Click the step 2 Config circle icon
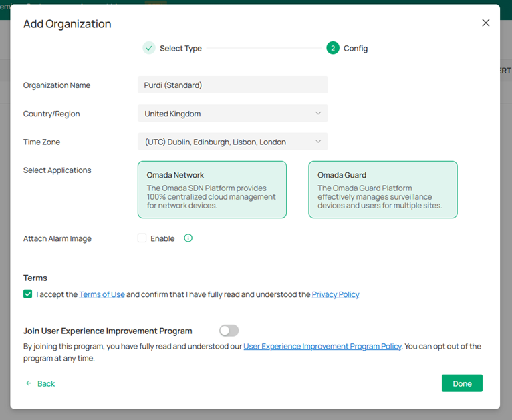 click(333, 48)
